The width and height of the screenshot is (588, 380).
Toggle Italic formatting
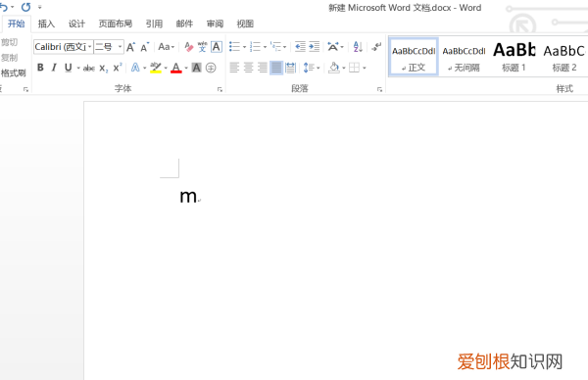(x=54, y=68)
